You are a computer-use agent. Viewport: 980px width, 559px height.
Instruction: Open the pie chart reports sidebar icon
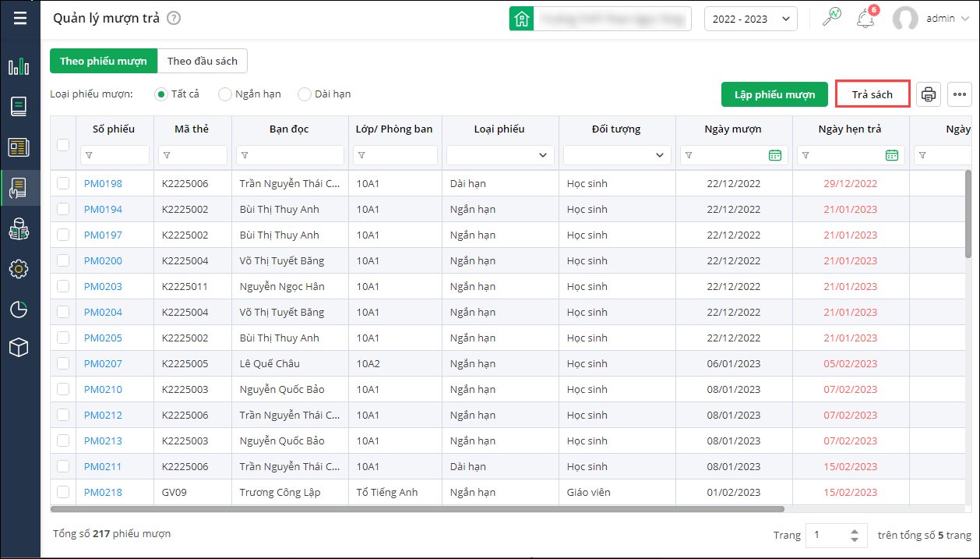[19, 310]
